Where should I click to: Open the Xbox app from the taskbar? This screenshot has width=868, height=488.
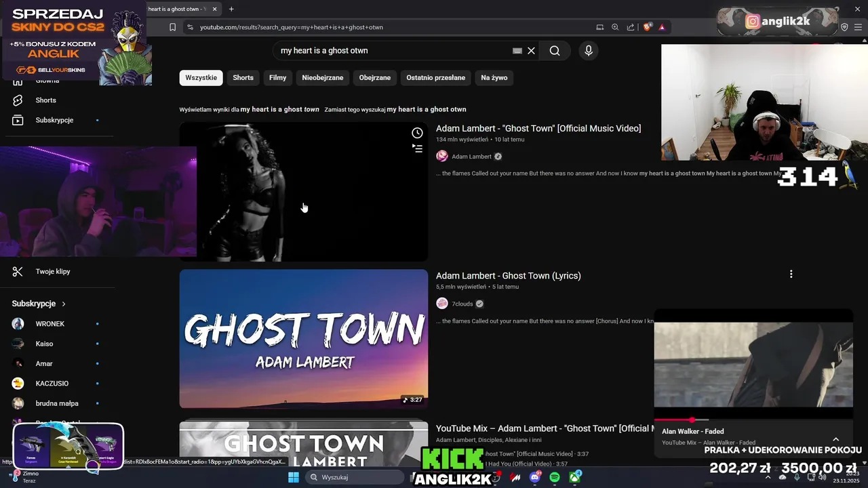point(575,477)
